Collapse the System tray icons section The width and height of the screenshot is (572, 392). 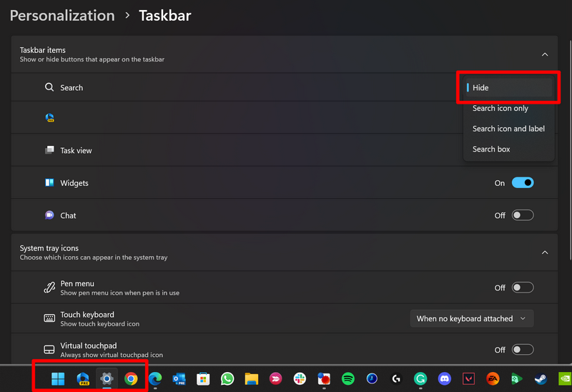[x=545, y=253]
